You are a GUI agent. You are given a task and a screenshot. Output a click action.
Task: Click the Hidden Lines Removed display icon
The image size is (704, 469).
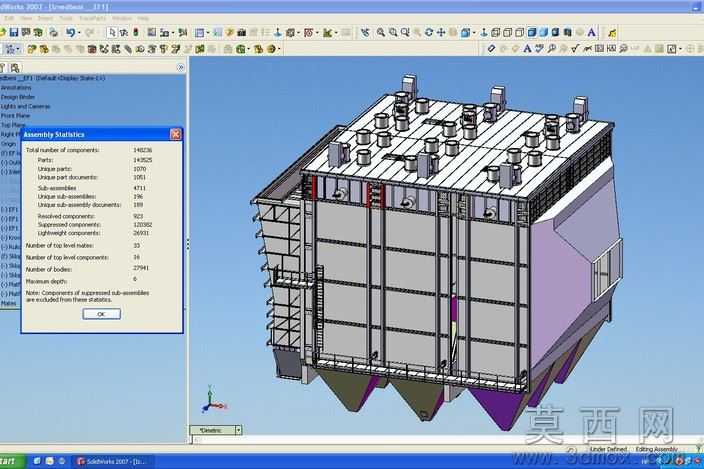(x=519, y=32)
